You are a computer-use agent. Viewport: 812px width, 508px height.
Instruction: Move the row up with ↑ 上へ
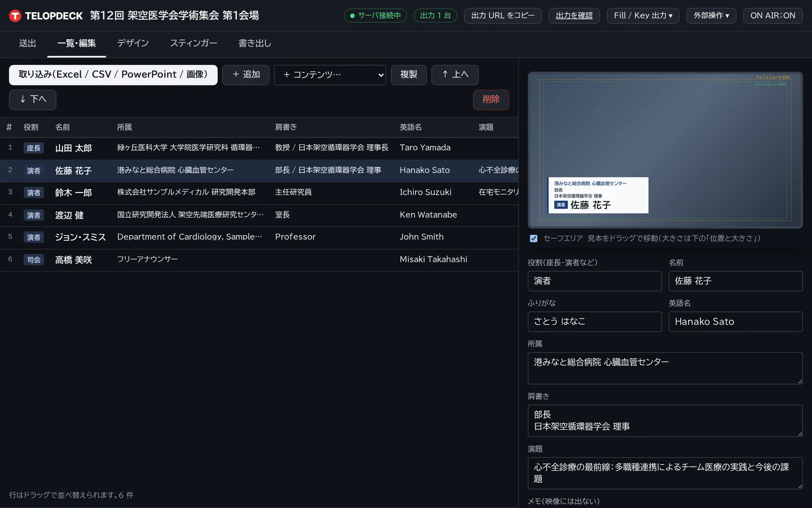point(455,75)
